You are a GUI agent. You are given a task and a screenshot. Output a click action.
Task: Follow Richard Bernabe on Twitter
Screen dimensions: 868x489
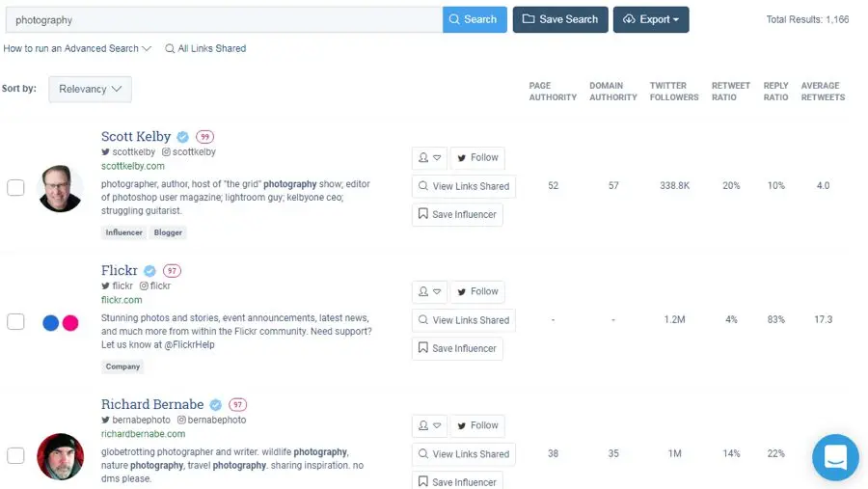point(477,426)
